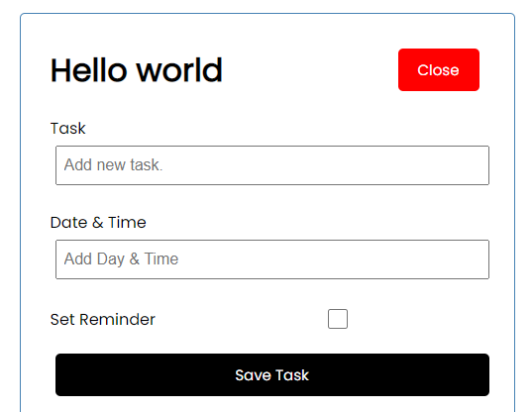Select the empty box beside Set Reminder
Viewport: 532px width, 412px height.
(338, 319)
